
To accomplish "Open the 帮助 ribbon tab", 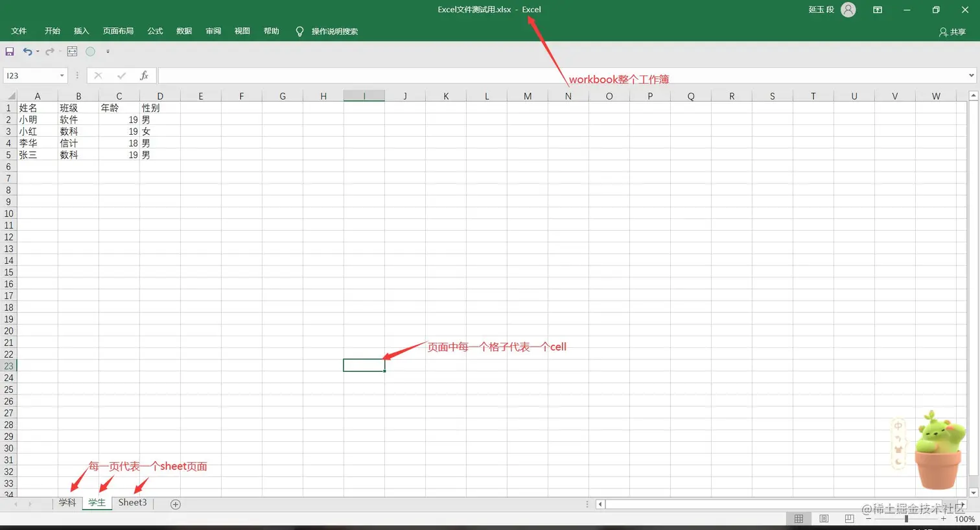I will (272, 31).
